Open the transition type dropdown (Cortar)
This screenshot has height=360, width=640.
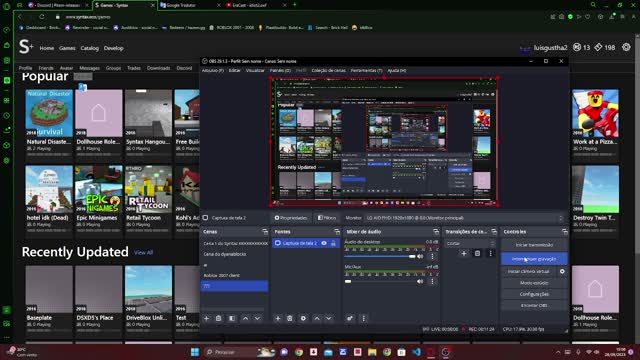pos(469,243)
